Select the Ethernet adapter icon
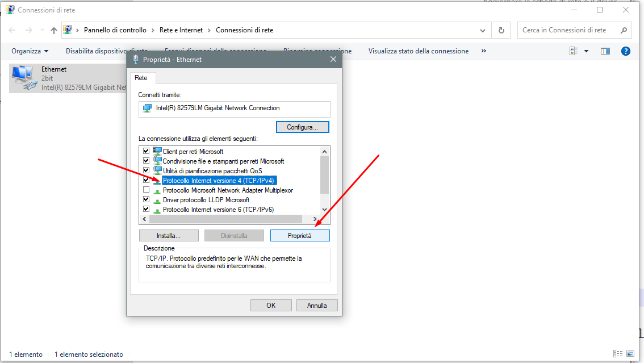Viewport: 644px width, 363px height. point(24,78)
